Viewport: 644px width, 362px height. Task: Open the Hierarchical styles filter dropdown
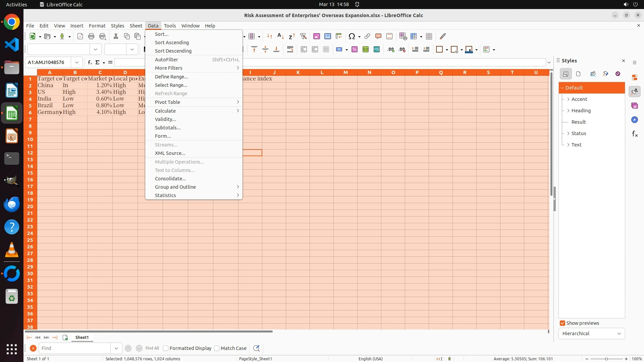592,334
